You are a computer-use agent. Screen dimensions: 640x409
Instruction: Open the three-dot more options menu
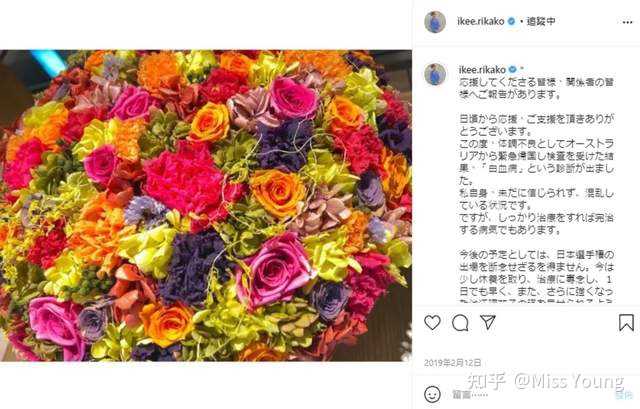(x=627, y=22)
